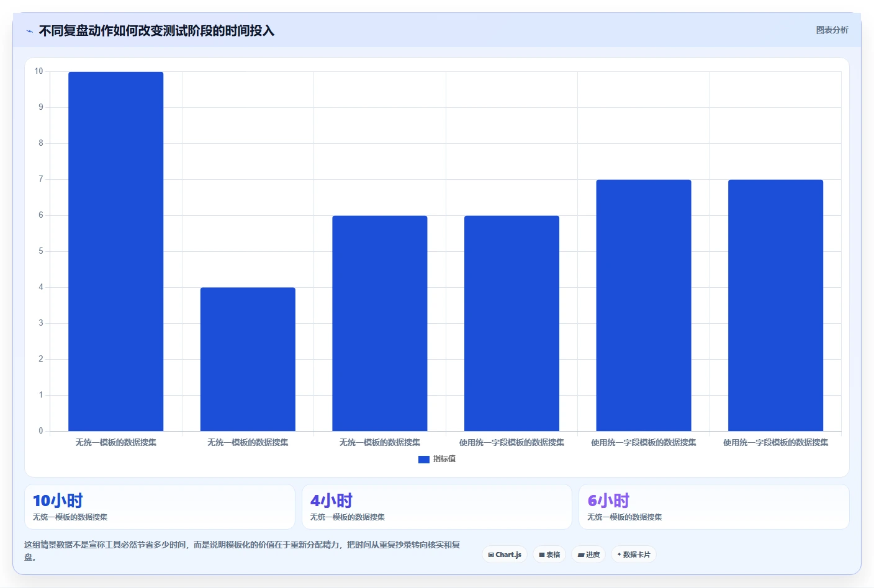
Task: Select the 表格 chip
Action: (549, 555)
